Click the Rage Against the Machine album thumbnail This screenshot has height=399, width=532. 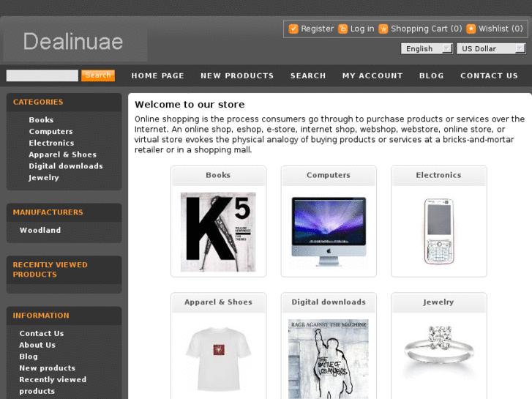click(329, 359)
